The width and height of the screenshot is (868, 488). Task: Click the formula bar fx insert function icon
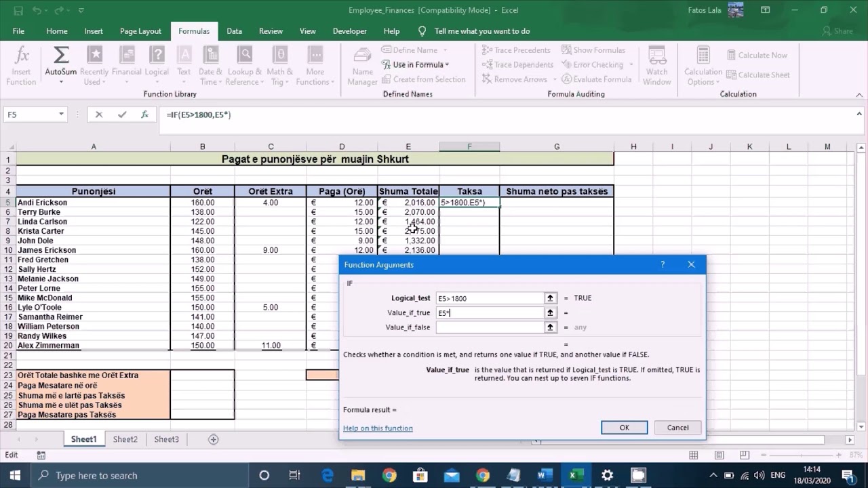coord(144,115)
